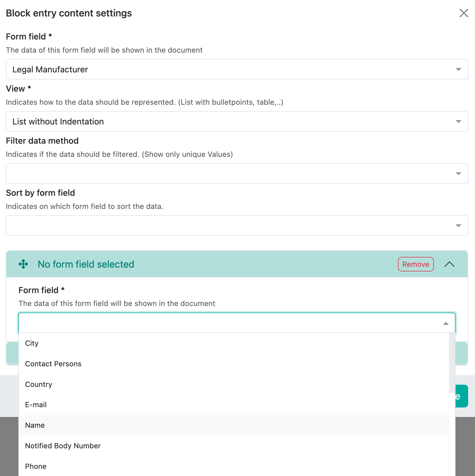Viewport: 475px width, 476px height.
Task: Collapse the No form field selected panel
Action: (449, 264)
